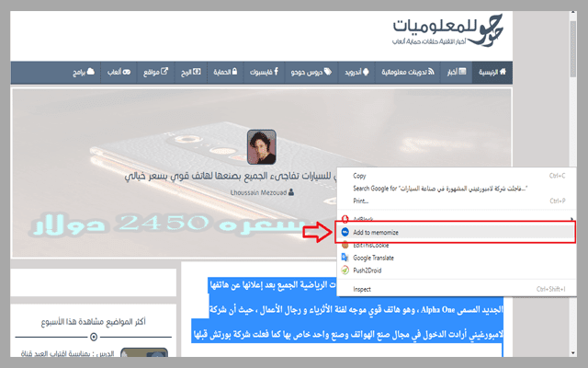Screen dimensions: 588x368
Task: Click the EditThisCookie cookie icon
Action: (344, 246)
